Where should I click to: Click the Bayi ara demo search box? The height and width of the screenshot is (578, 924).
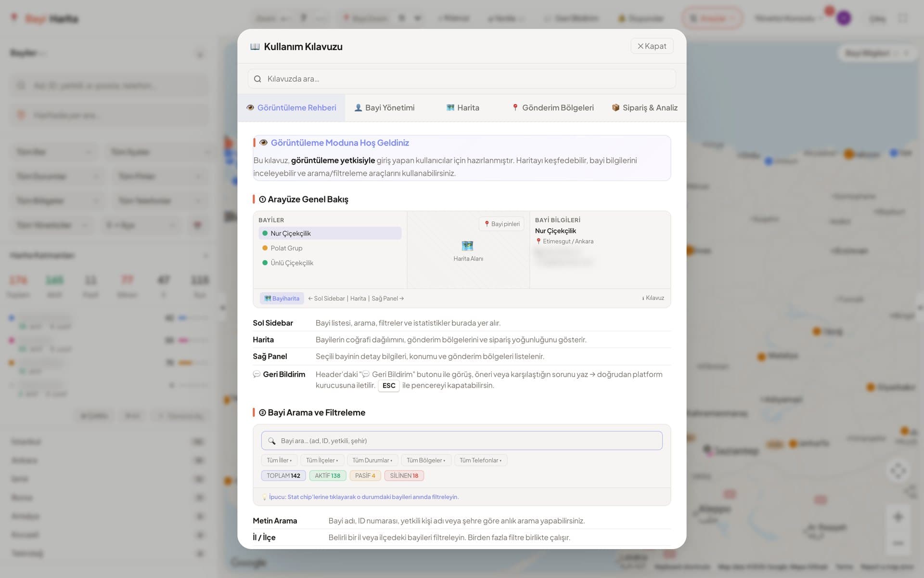[462, 441]
